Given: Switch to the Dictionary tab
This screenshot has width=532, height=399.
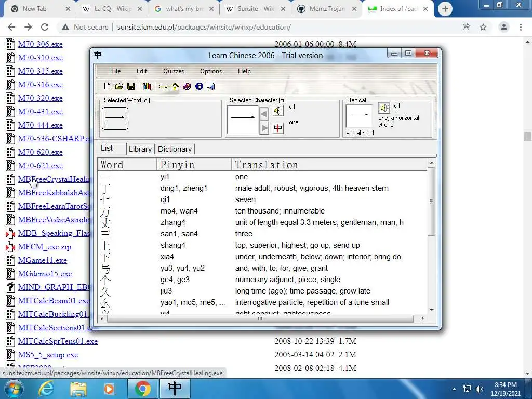Looking at the screenshot, I should click(x=175, y=149).
